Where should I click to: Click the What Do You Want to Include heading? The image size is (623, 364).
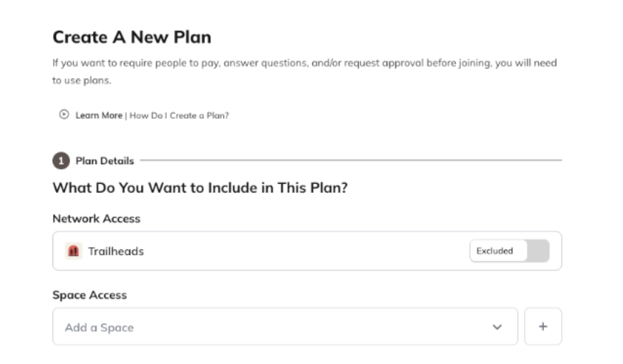[200, 188]
